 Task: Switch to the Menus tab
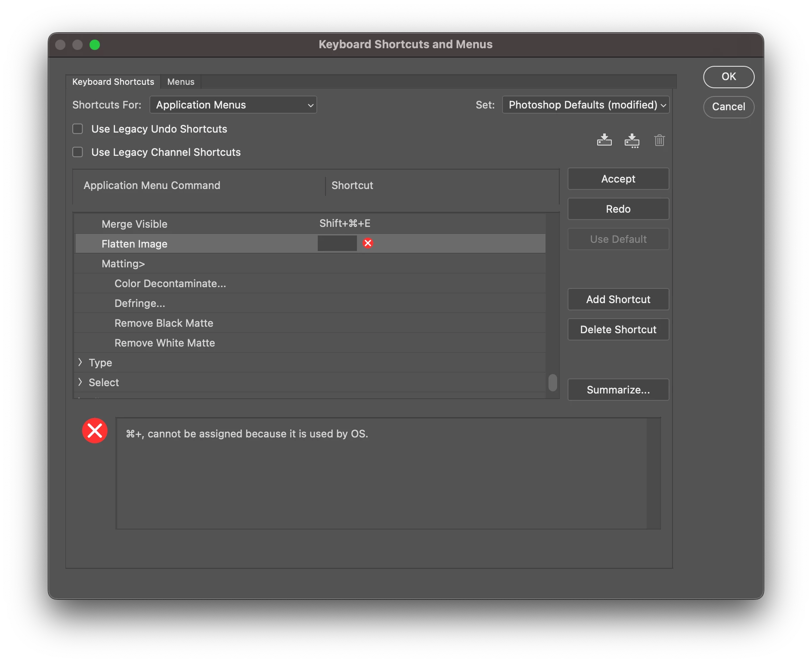tap(181, 82)
